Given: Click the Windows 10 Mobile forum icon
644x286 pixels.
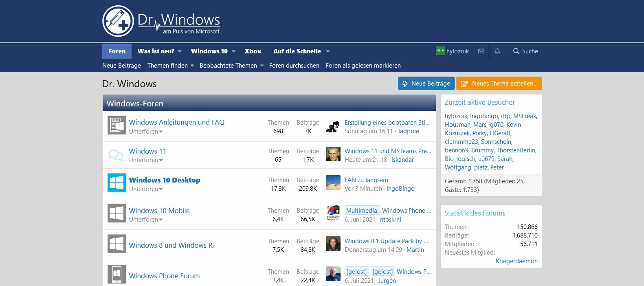Looking at the screenshot, I should pyautogui.click(x=117, y=213).
